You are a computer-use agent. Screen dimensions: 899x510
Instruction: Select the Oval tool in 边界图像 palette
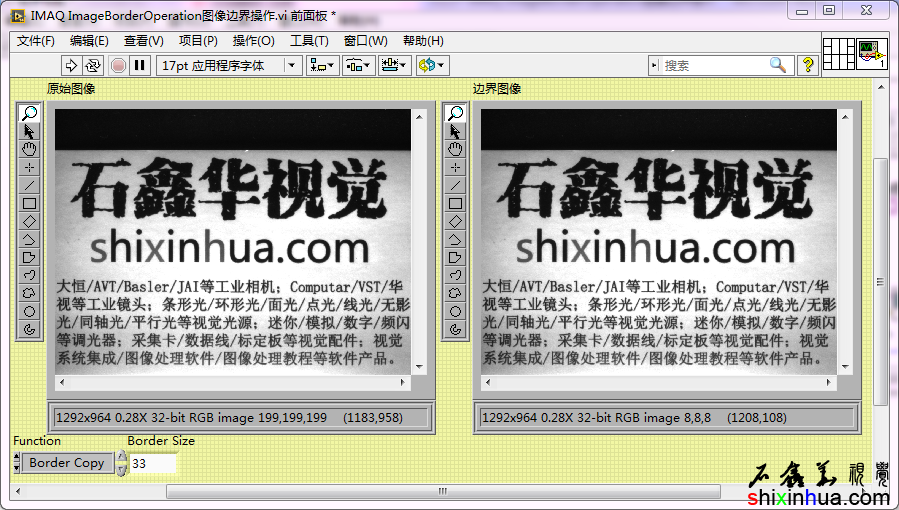pos(455,312)
